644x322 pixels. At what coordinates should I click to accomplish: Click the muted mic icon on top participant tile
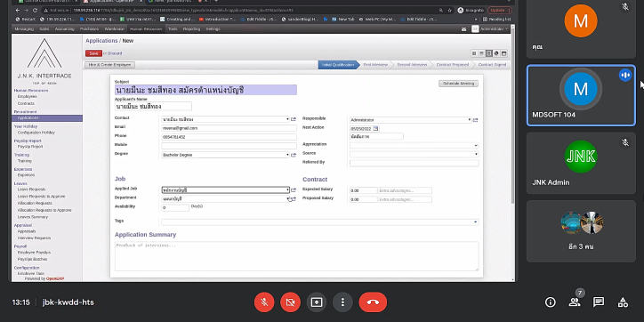click(x=625, y=7)
